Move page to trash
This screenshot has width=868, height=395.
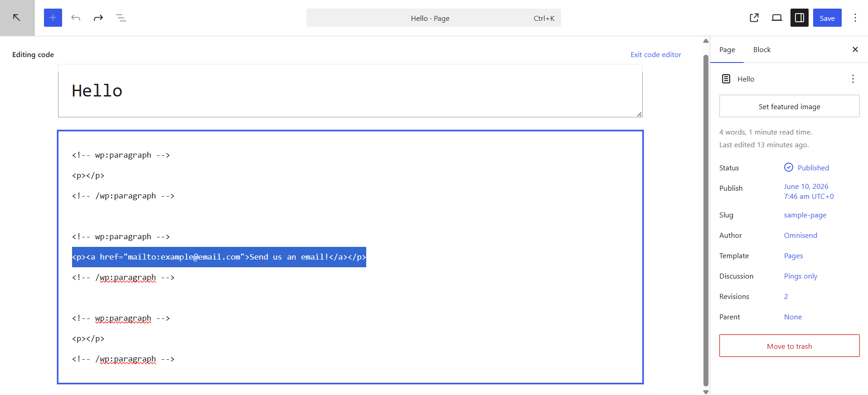click(790, 346)
